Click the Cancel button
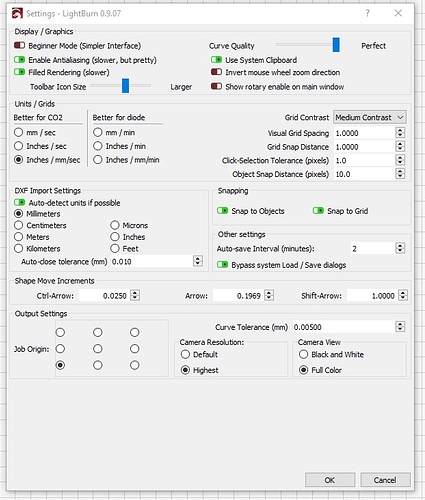The width and height of the screenshot is (425, 500). coord(385,480)
